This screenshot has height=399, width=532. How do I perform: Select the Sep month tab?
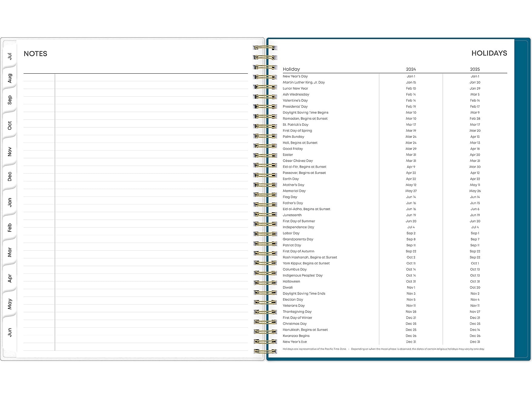tap(10, 100)
